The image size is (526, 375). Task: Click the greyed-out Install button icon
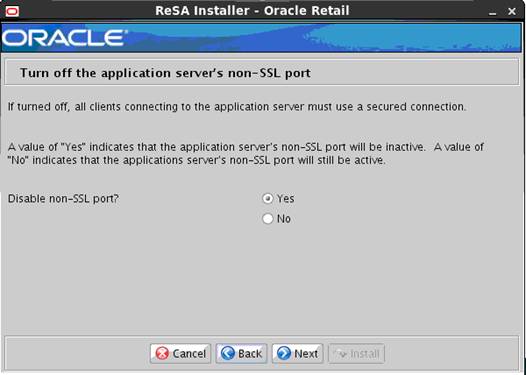point(340,354)
